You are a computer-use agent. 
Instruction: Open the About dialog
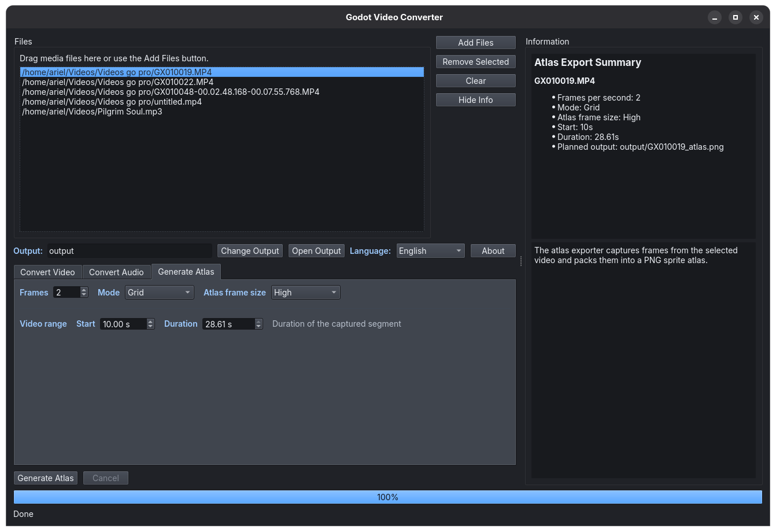click(x=493, y=251)
